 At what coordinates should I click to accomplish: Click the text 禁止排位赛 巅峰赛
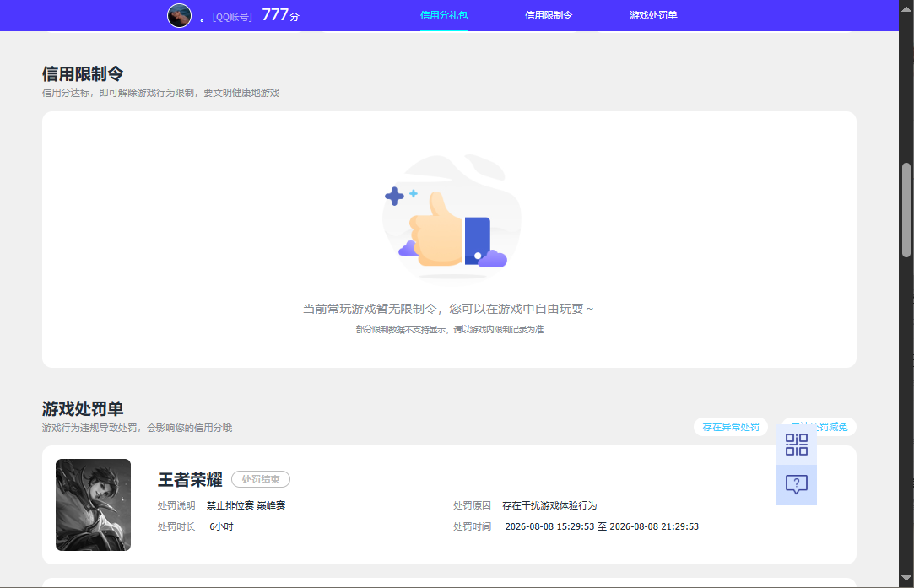(x=246, y=505)
